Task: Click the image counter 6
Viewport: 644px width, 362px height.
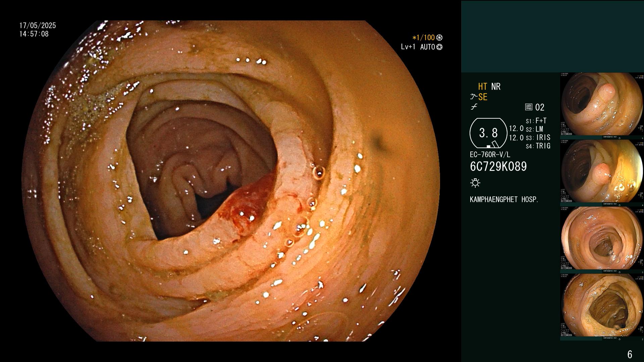Action: coord(630,354)
